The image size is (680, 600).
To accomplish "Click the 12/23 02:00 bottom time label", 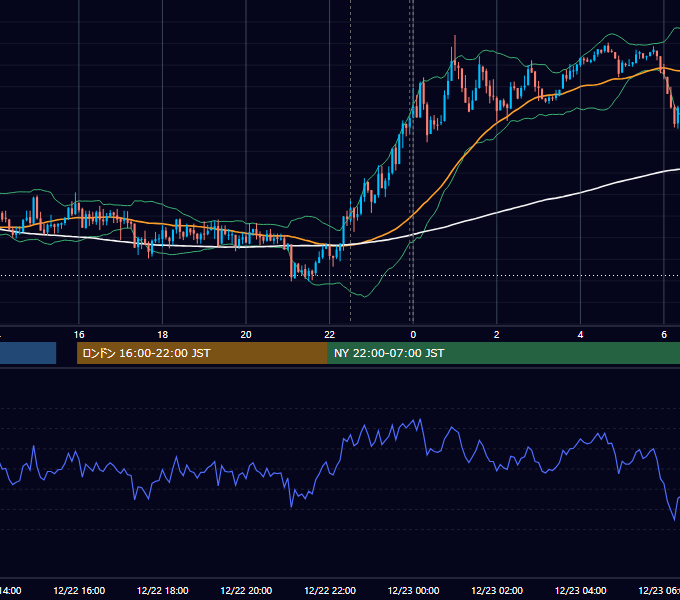I will tap(497, 590).
